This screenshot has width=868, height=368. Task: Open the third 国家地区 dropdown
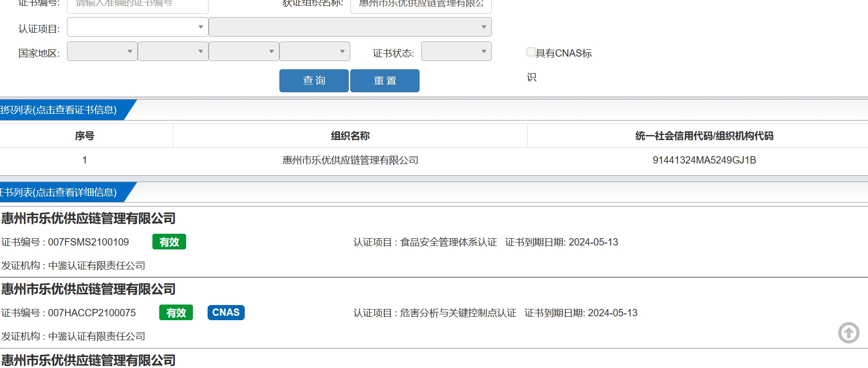(x=244, y=51)
